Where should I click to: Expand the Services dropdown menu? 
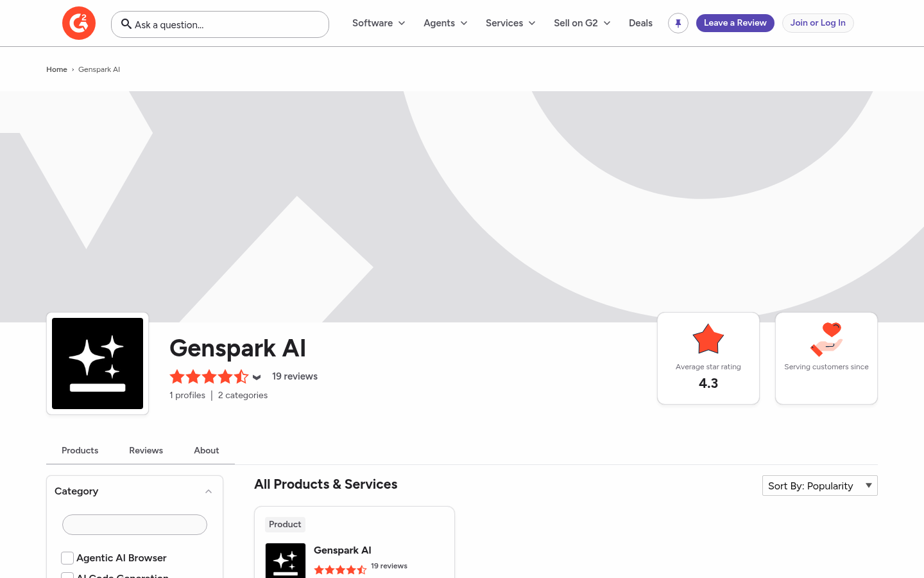[x=511, y=23]
